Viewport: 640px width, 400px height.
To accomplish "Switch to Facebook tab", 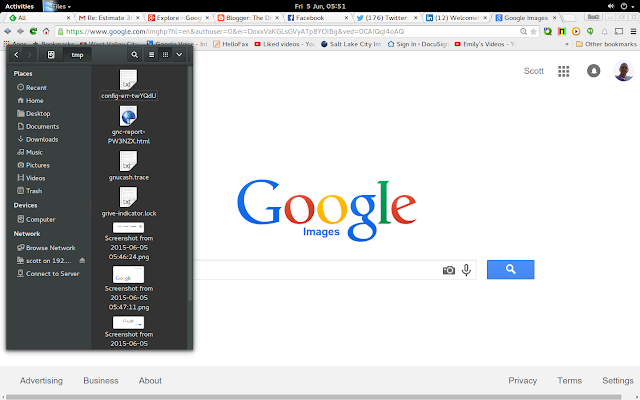I will (318, 18).
